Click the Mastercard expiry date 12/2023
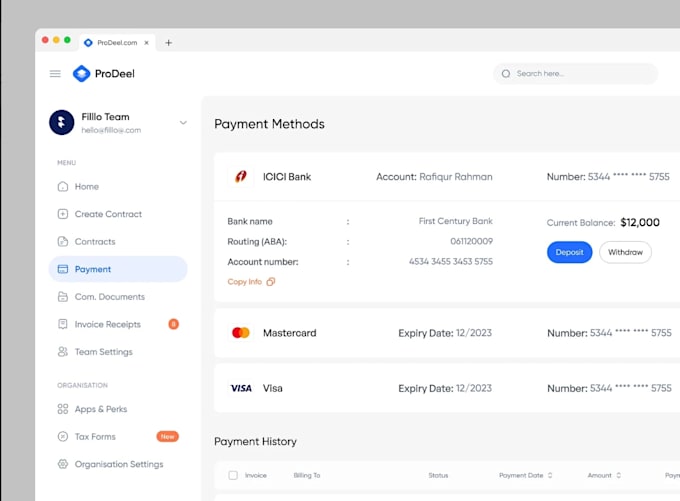Screen dimensions: 680x501 pyautogui.click(x=474, y=333)
